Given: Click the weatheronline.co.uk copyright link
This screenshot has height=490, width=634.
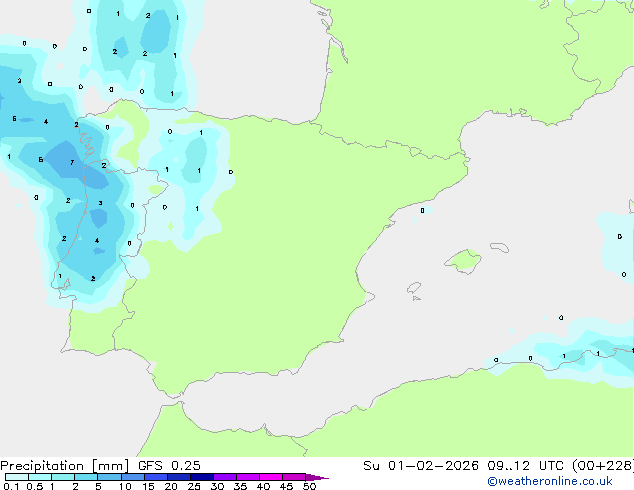Looking at the screenshot, I should [x=549, y=481].
